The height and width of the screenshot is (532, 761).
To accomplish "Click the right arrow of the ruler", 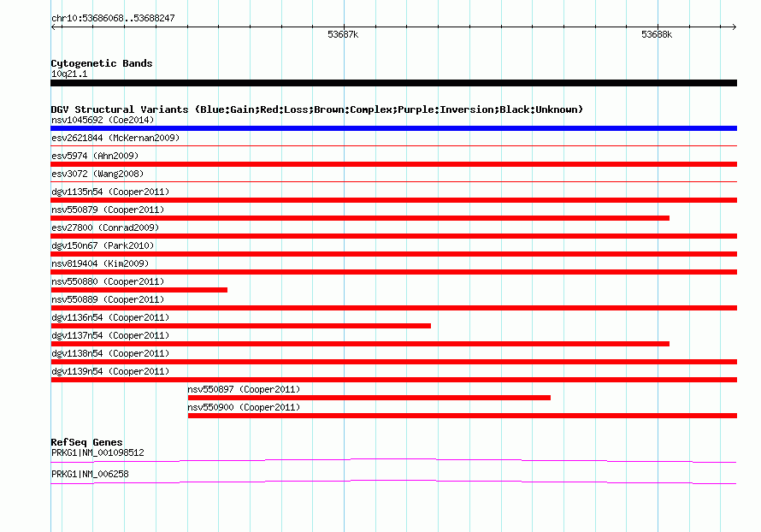I will [x=734, y=27].
